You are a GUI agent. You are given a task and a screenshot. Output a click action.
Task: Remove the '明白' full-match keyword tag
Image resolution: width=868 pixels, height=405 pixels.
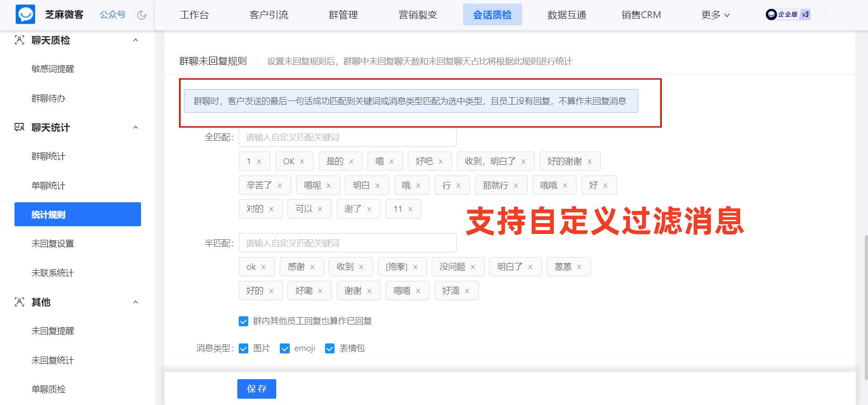point(377,186)
